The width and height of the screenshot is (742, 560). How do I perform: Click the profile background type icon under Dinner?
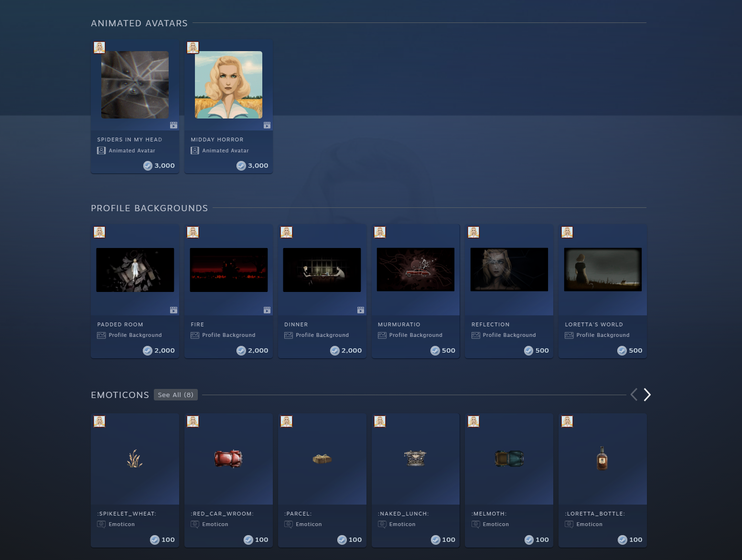pos(289,335)
